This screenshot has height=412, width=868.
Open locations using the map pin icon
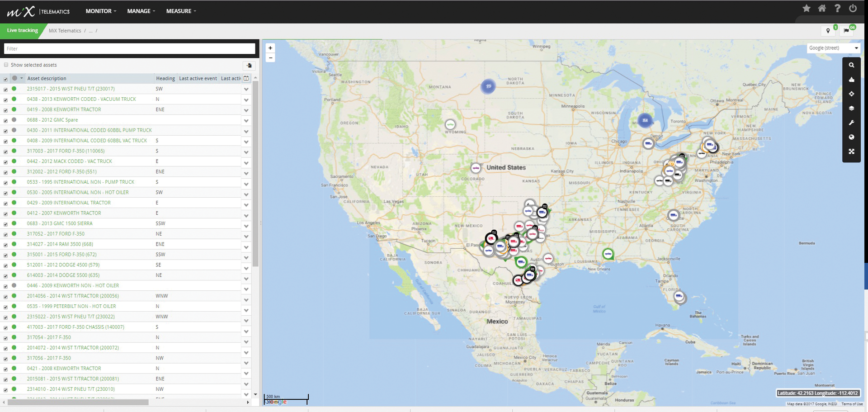828,31
